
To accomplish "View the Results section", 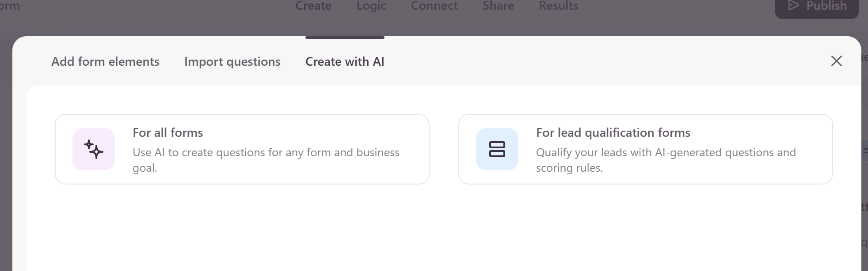I will [x=558, y=6].
